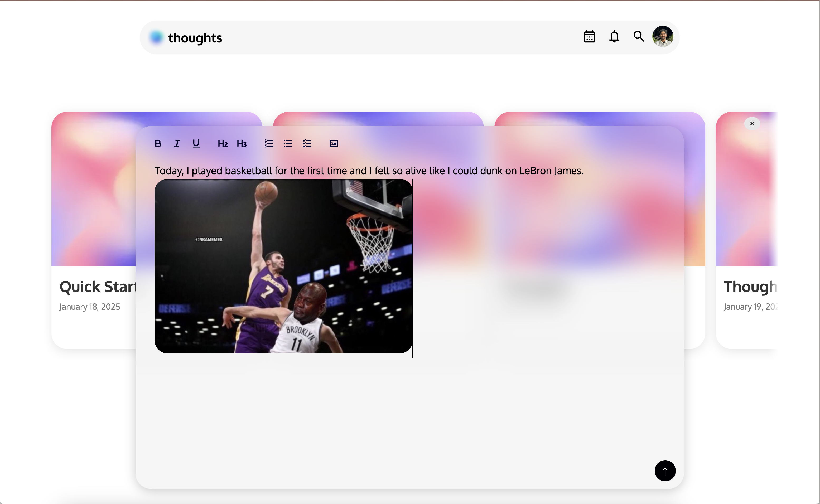Toggle underline formatting
The height and width of the screenshot is (504, 820).
pyautogui.click(x=196, y=144)
